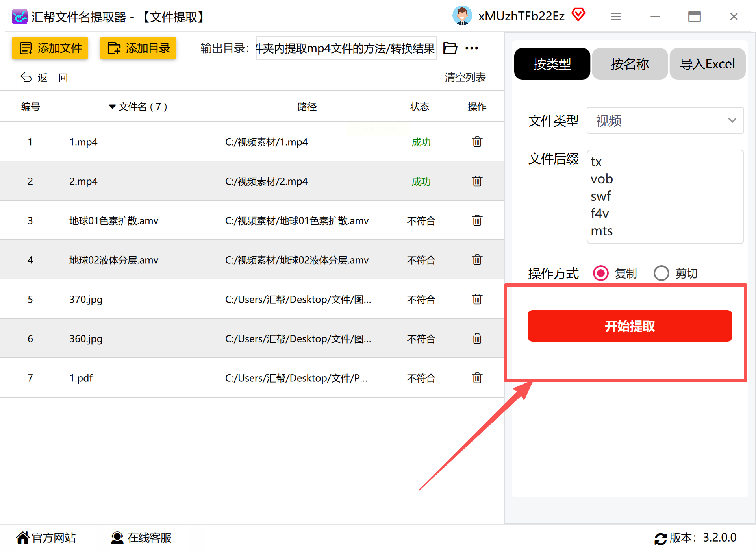This screenshot has height=551, width=756.
Task: Open the hamburger menu icon
Action: coord(615,17)
